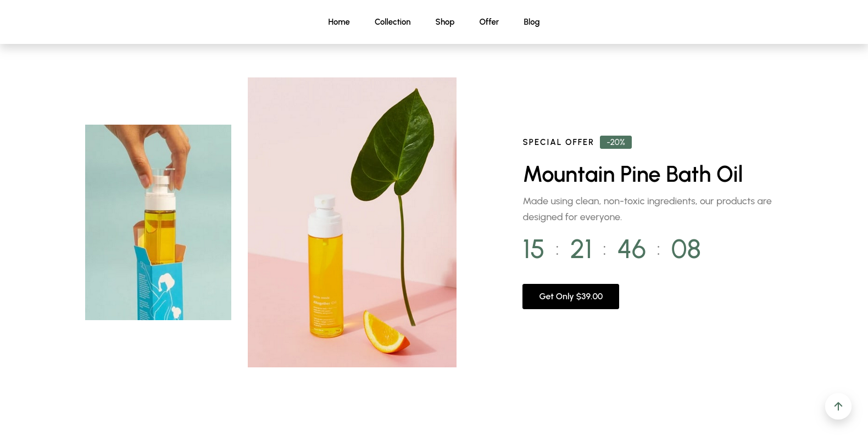Image resolution: width=868 pixels, height=436 pixels.
Task: Click the countdown minutes value 46
Action: (632, 249)
